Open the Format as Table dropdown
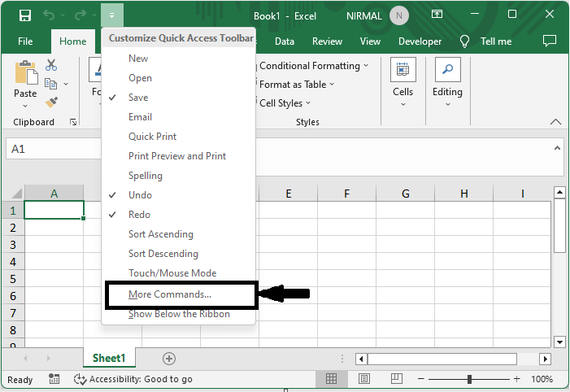This screenshot has width=570, height=392. point(297,85)
